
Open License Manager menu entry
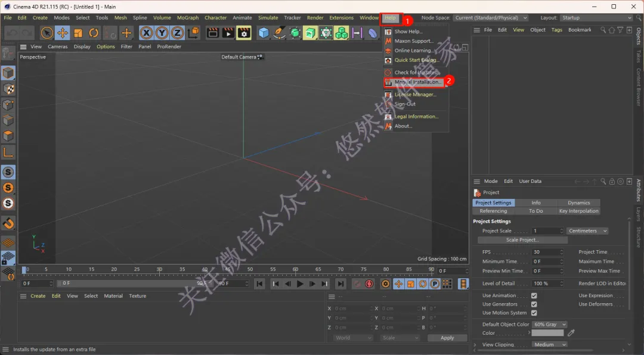[414, 94]
